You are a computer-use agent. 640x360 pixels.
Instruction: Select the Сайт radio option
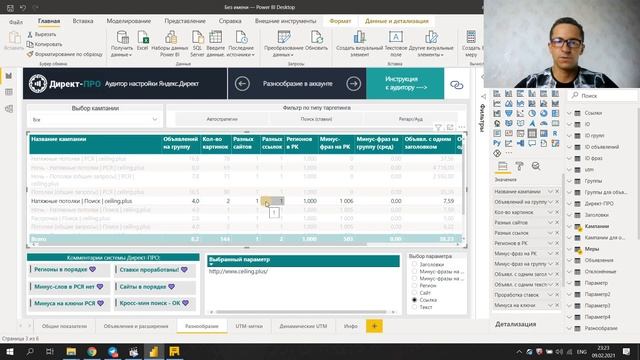414,293
